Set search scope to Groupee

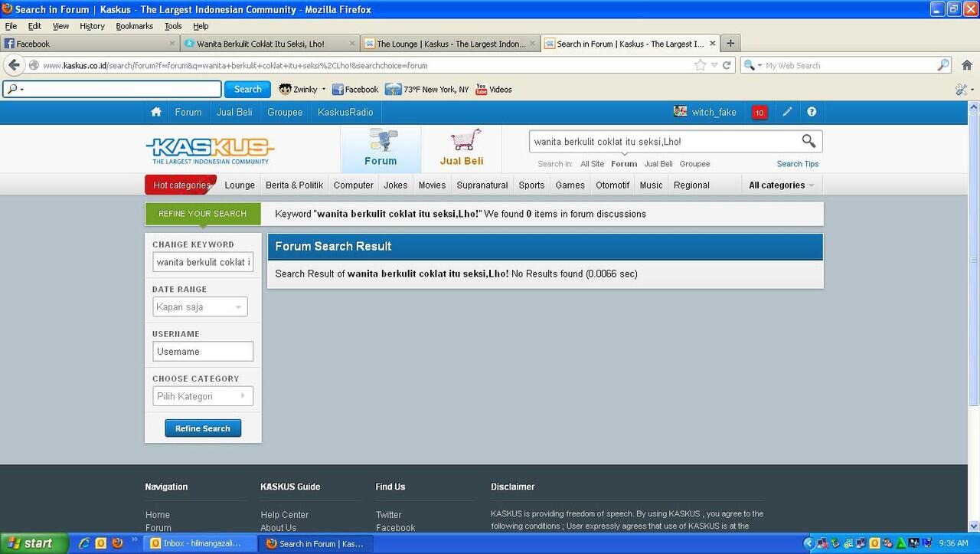694,164
